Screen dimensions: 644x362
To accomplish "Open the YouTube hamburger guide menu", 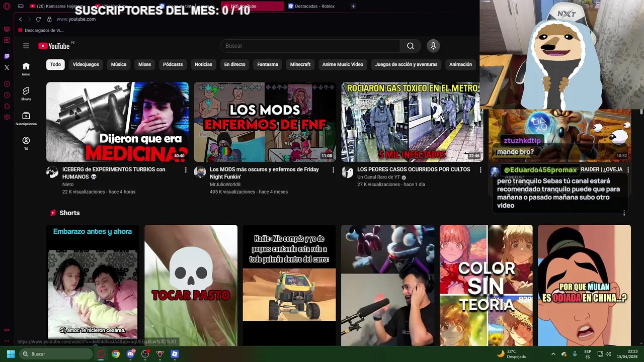I will coord(26,46).
